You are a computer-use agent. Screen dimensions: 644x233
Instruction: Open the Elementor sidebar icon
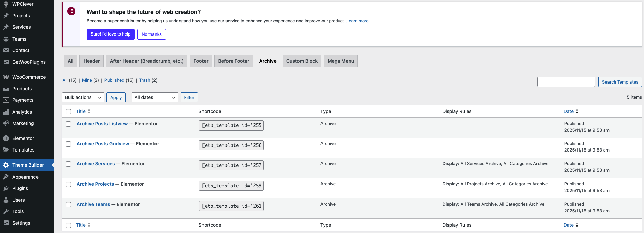click(6, 138)
